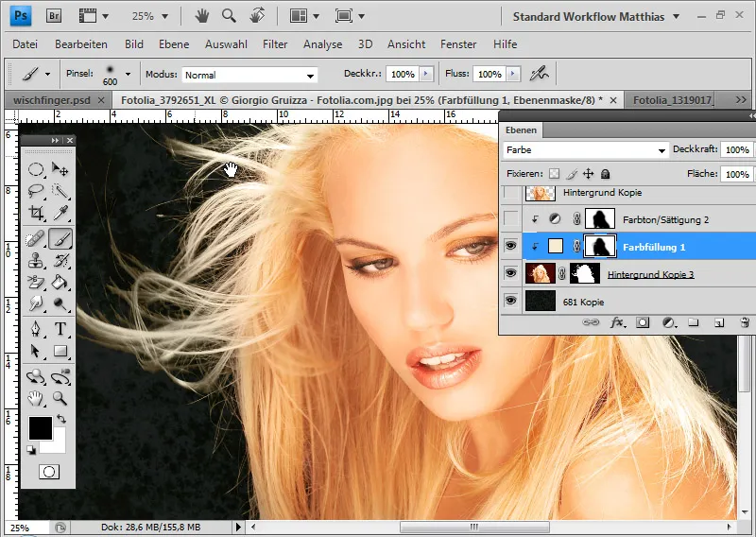Open the Deckkr. opacity slider arrow
The image size is (756, 537).
pos(426,74)
